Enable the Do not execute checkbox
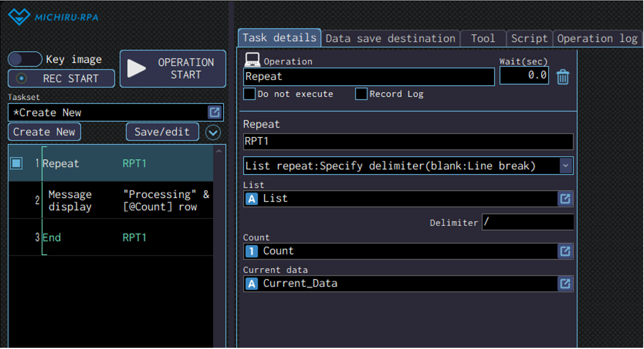Viewport: 644px width, 349px height. [249, 94]
